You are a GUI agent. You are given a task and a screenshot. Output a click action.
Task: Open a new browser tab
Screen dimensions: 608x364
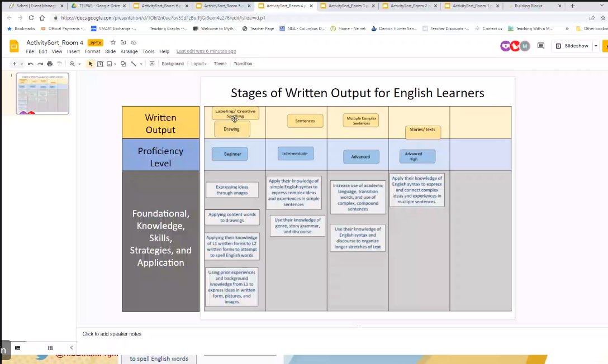click(x=572, y=6)
